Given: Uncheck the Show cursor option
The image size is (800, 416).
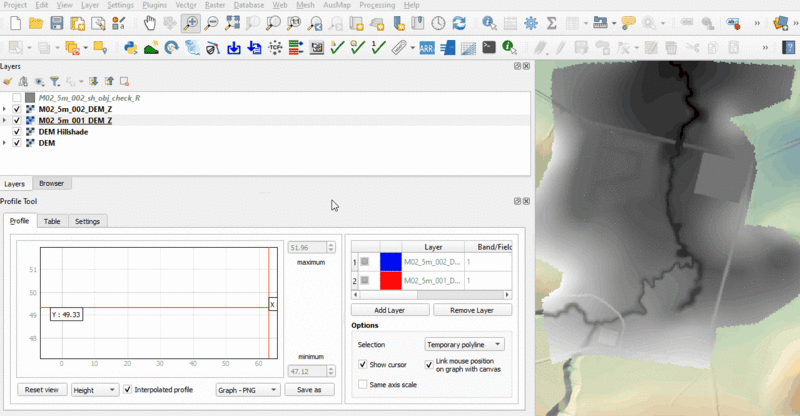Looking at the screenshot, I should tap(363, 365).
